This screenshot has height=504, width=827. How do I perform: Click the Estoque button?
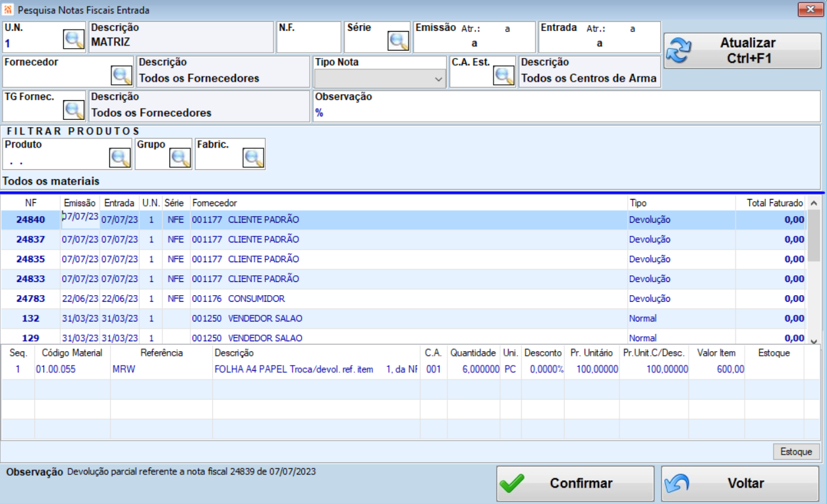[x=796, y=452]
